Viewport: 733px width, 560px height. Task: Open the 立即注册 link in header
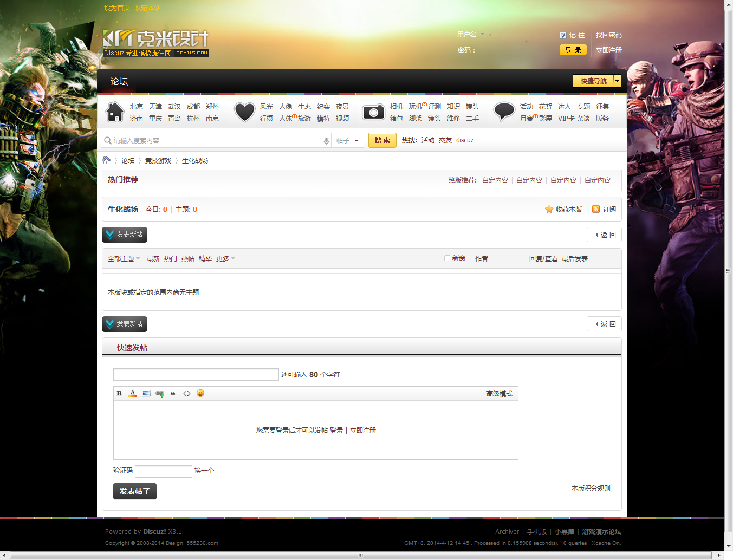point(609,50)
